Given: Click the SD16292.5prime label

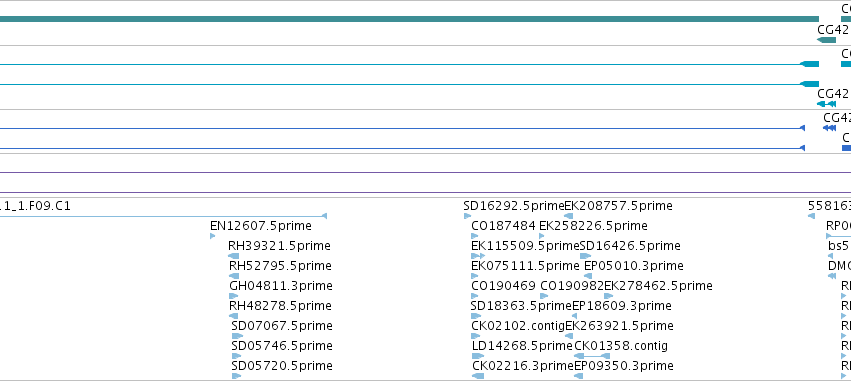Looking at the screenshot, I should tap(514, 206).
